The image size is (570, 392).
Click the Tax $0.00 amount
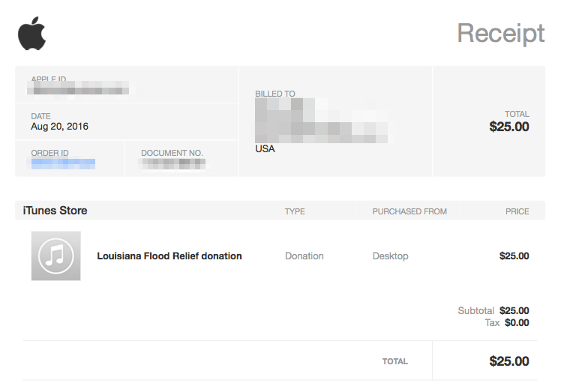coord(517,322)
